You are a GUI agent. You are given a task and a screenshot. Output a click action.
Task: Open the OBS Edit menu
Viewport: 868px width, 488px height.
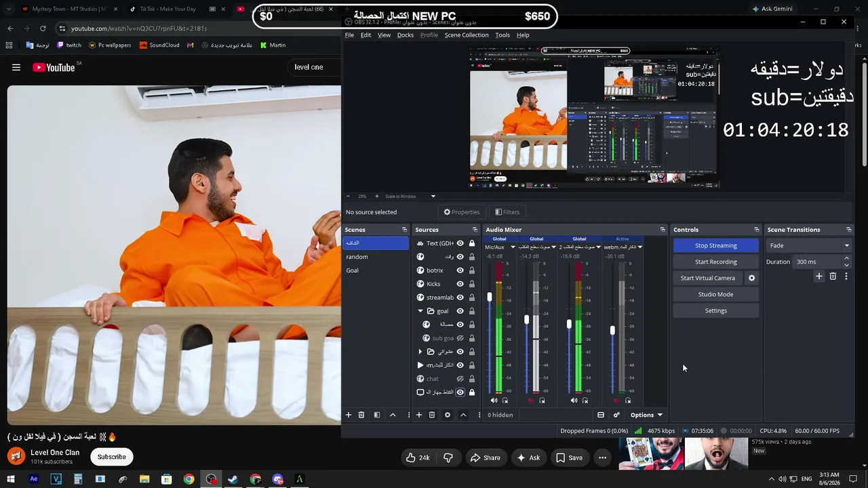tap(366, 35)
